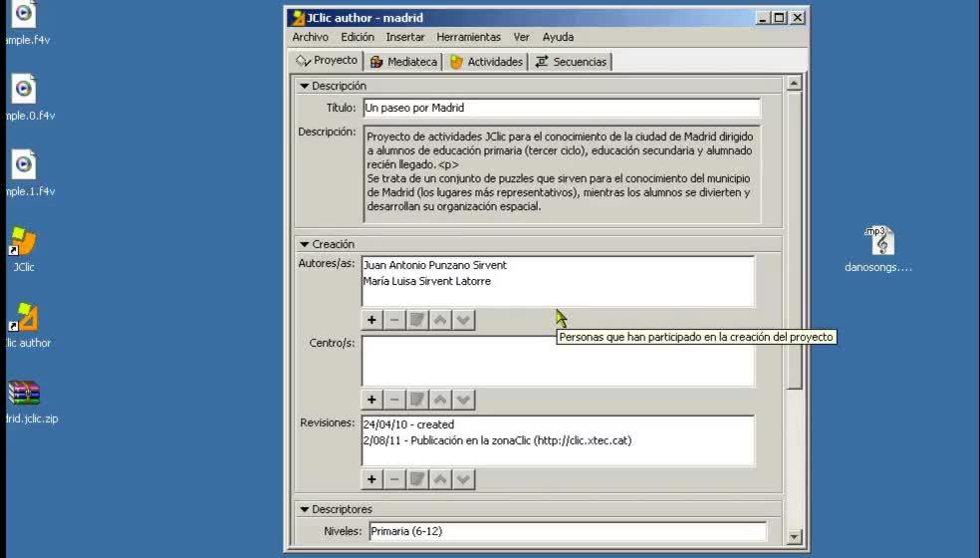Switch to the Mediateca tab

(x=403, y=62)
